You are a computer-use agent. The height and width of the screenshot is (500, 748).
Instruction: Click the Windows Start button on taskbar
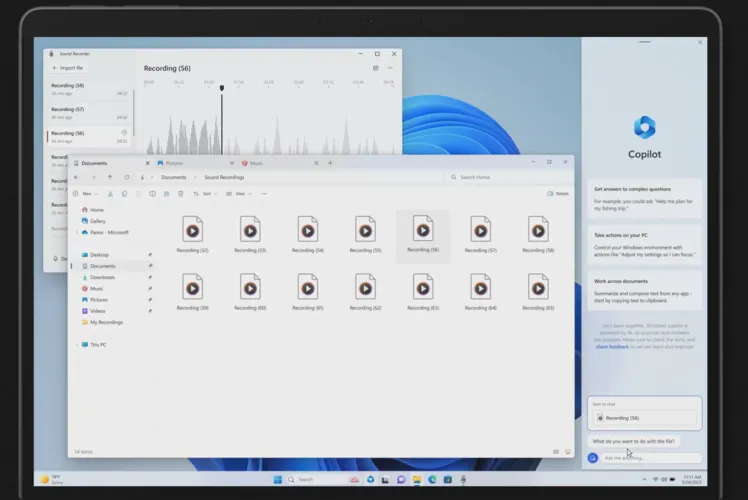pos(277,480)
